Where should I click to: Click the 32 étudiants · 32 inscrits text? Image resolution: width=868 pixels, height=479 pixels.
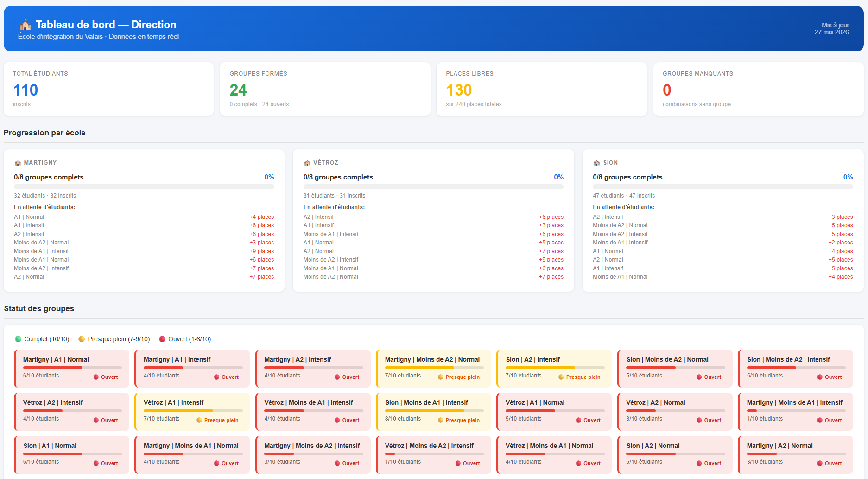[x=45, y=196]
